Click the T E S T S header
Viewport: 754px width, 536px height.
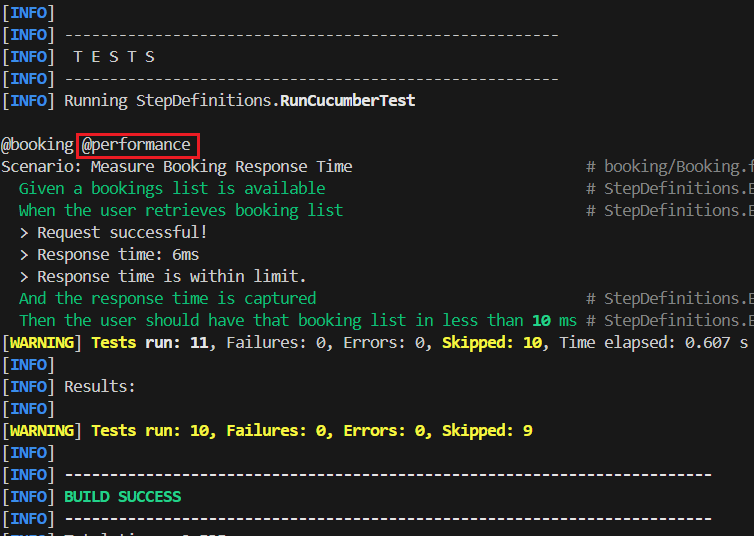[x=114, y=57]
